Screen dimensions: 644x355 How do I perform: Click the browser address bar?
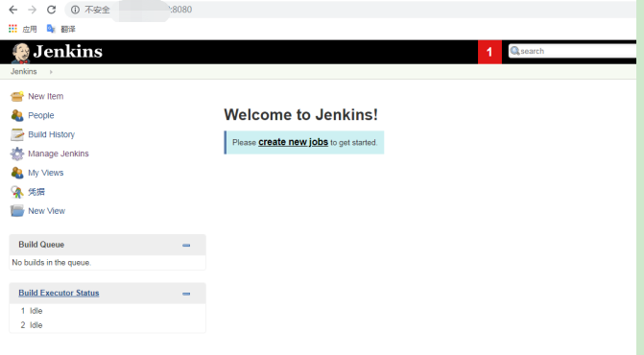coord(349,10)
